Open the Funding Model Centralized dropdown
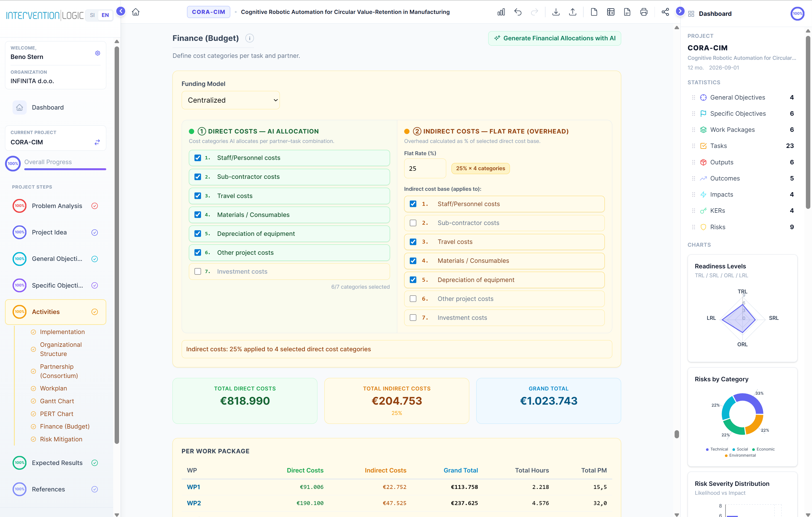Image resolution: width=812 pixels, height=517 pixels. pyautogui.click(x=231, y=100)
